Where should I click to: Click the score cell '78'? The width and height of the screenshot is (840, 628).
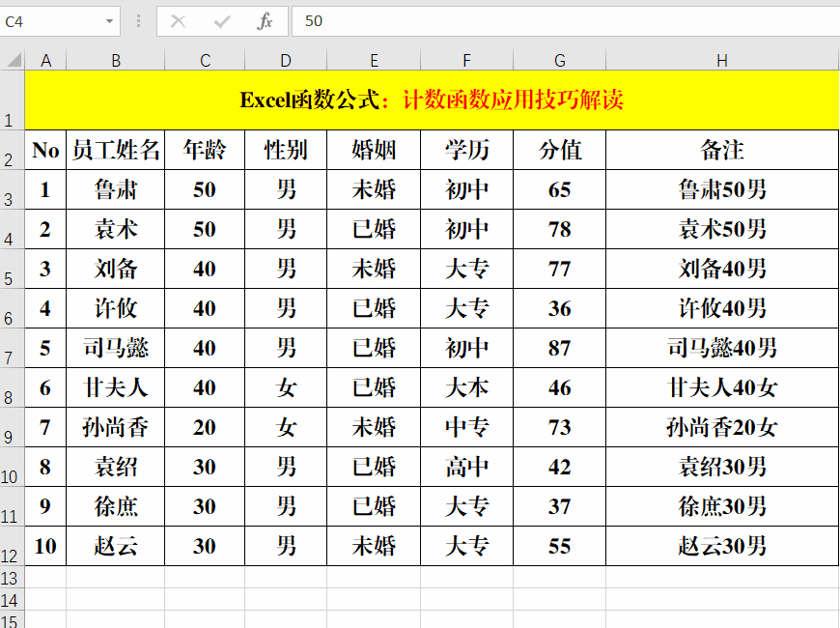coord(560,229)
